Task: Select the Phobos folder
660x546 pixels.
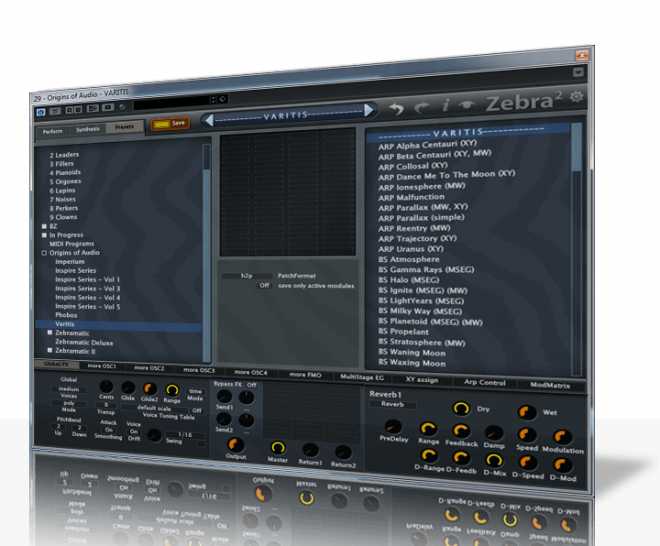Action: [x=67, y=315]
